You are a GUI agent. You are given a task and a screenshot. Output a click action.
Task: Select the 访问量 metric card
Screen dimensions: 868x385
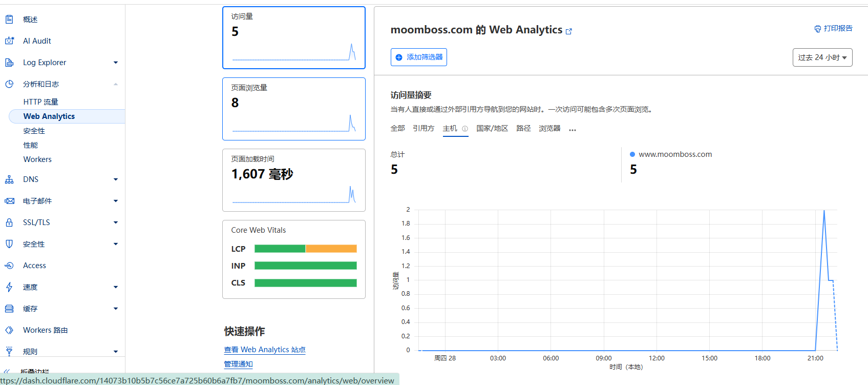(x=294, y=38)
